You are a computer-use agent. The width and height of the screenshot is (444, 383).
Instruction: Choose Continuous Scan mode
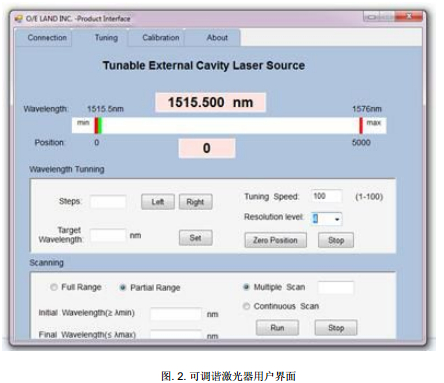point(246,306)
